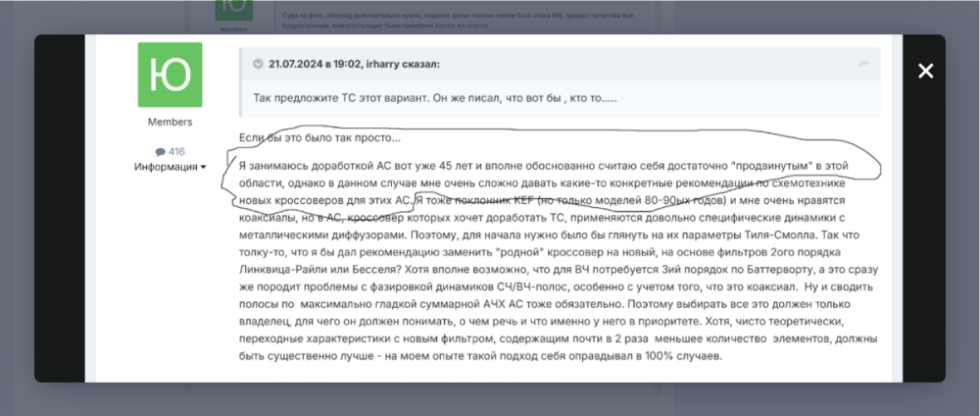This screenshot has width=980, height=416.
Task: Click the speech bubble post count icon
Action: click(x=160, y=152)
